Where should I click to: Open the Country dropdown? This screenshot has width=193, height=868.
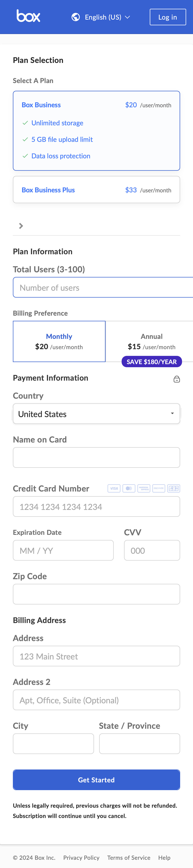[96, 413]
